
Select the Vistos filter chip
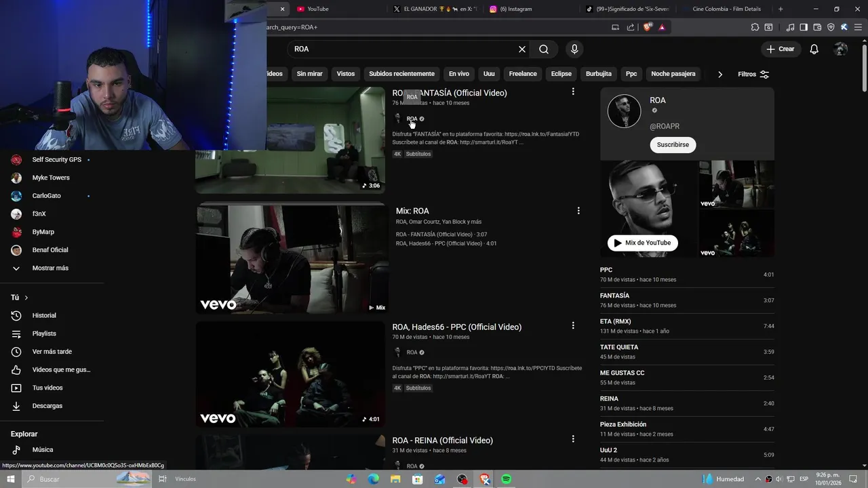pos(346,74)
